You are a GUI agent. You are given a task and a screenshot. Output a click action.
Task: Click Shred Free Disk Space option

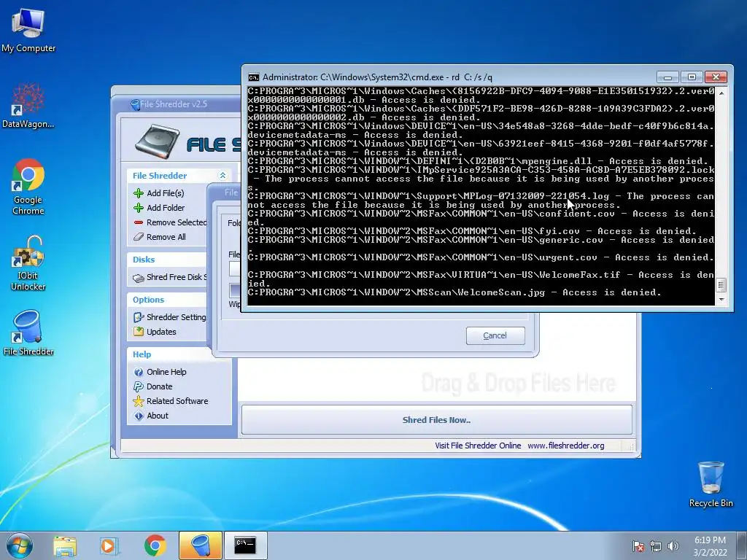[x=169, y=277]
